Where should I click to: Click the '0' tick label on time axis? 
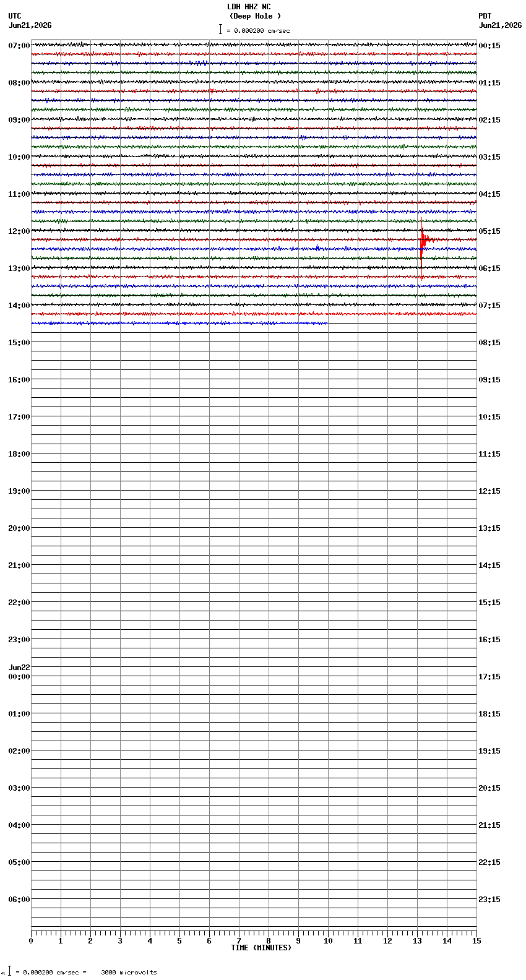point(31,941)
